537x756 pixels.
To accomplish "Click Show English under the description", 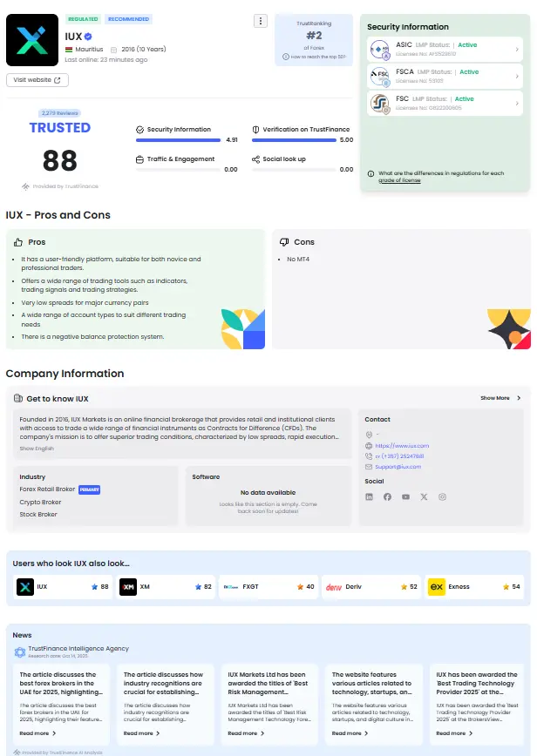I will (x=37, y=449).
